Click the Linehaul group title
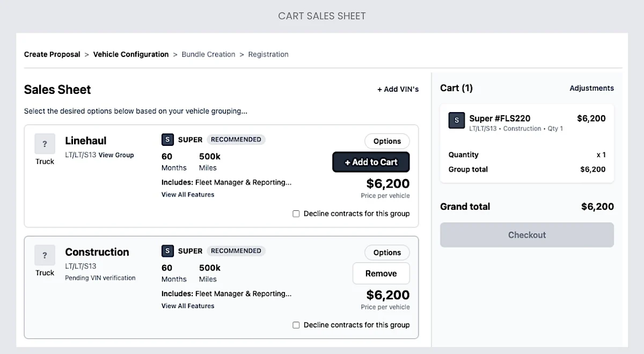This screenshot has width=644, height=354. 86,141
